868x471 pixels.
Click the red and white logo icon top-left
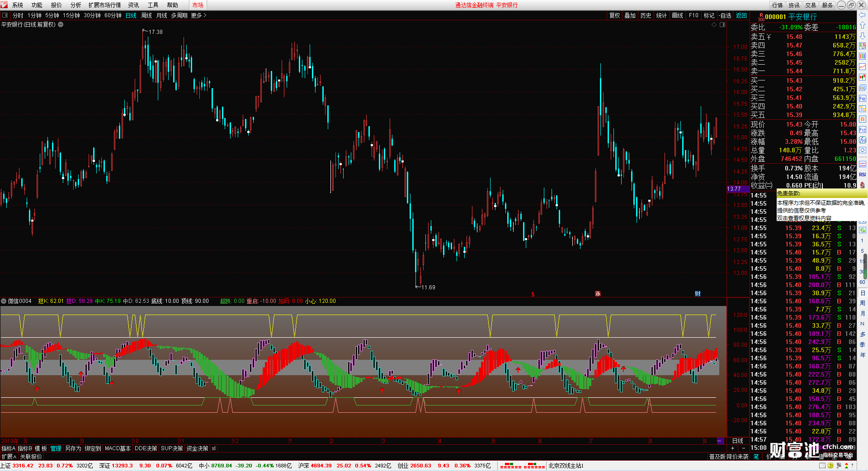point(5,5)
